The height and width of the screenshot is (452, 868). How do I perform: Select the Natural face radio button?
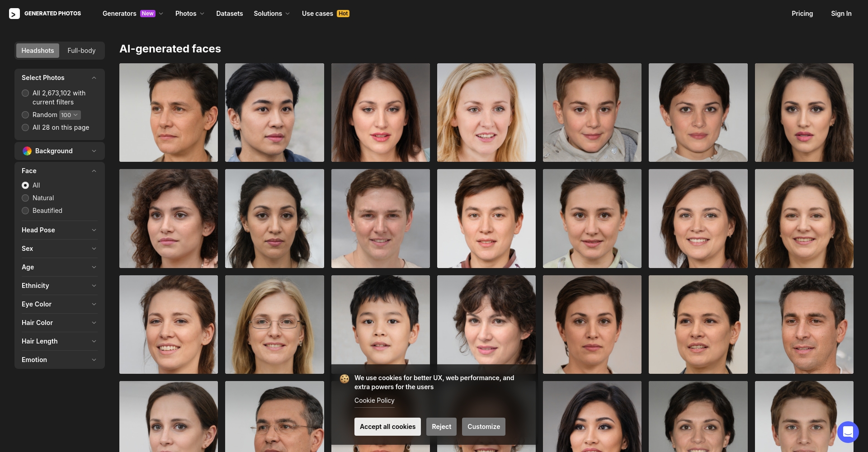coord(25,198)
